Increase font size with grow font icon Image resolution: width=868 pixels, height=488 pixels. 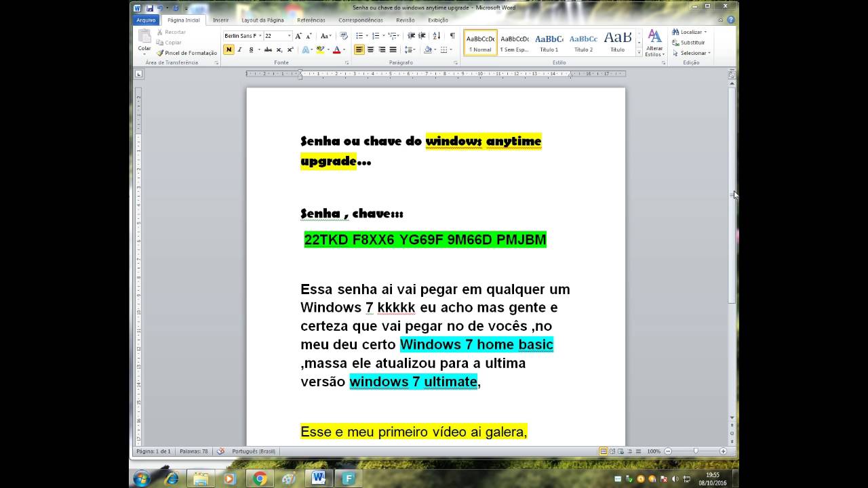pos(299,36)
